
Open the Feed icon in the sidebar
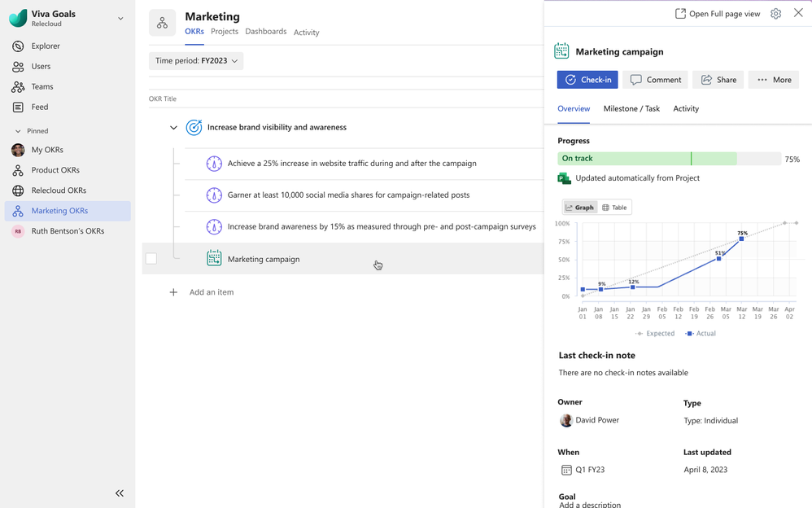[18, 107]
